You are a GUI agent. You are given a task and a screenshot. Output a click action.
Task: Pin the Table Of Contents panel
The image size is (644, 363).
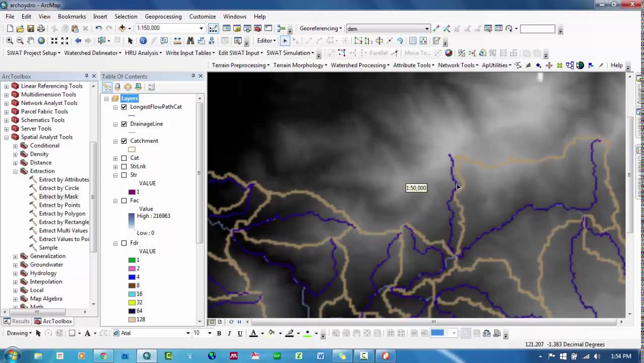point(193,76)
